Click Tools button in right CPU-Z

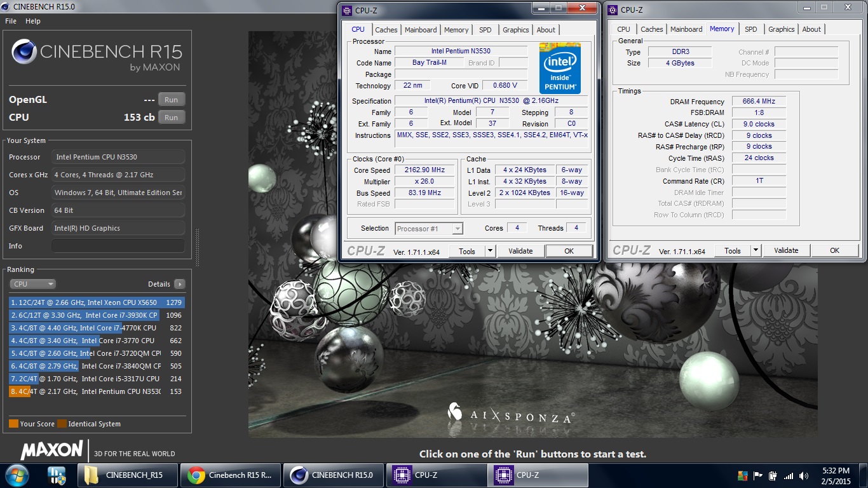coord(733,250)
